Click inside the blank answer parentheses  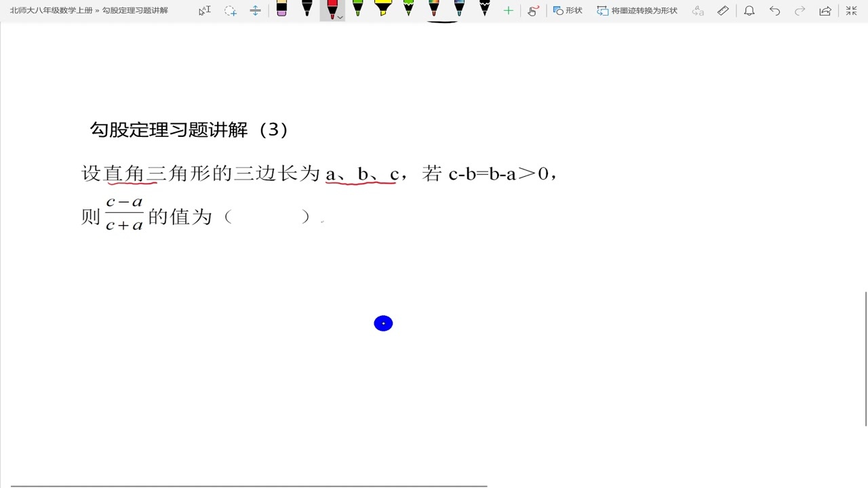pos(267,217)
